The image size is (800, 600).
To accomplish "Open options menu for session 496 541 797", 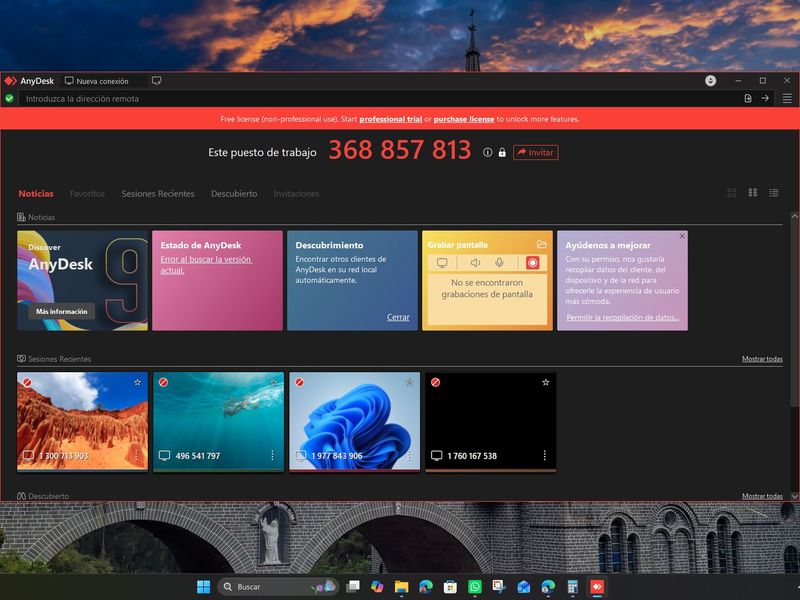I will pos(272,455).
